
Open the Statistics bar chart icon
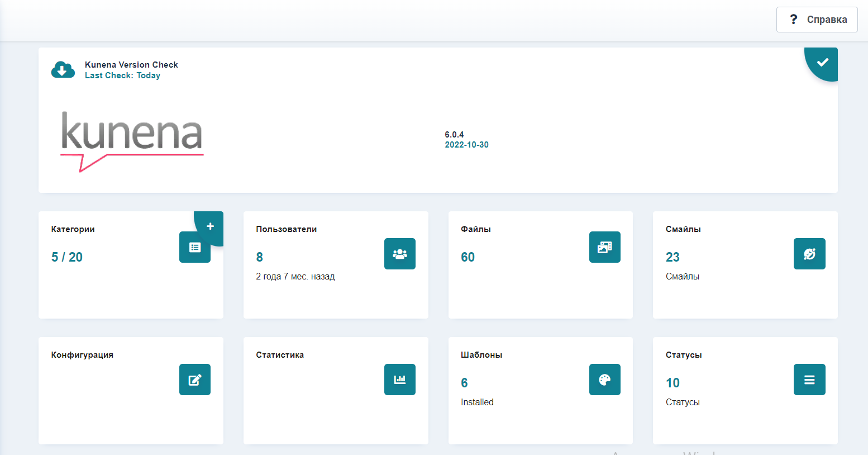point(399,380)
